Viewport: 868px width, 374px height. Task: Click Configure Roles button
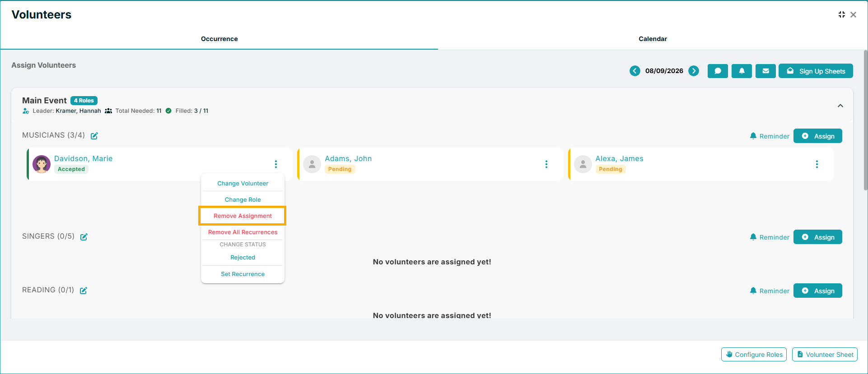point(754,355)
